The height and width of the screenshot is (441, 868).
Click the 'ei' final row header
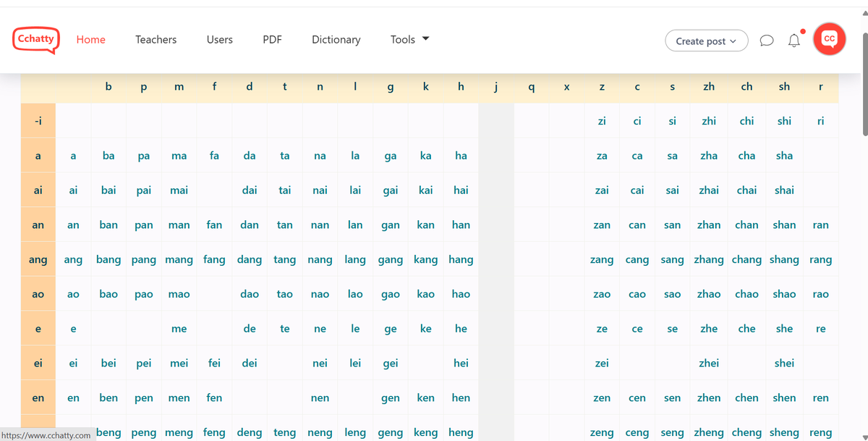click(38, 364)
